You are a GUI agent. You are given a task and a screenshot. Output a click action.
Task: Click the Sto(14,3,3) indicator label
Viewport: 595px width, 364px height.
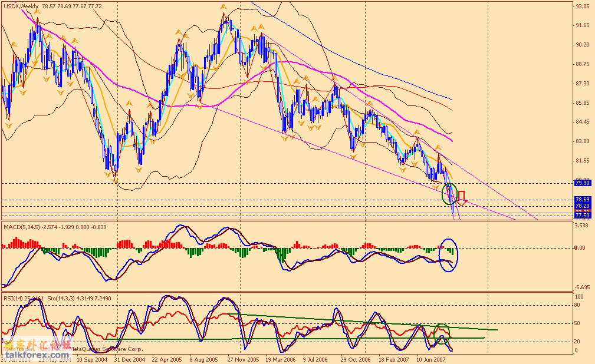[x=61, y=299]
